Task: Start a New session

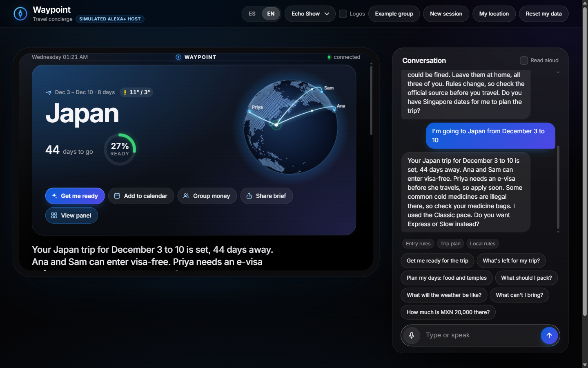Action: pos(446,13)
